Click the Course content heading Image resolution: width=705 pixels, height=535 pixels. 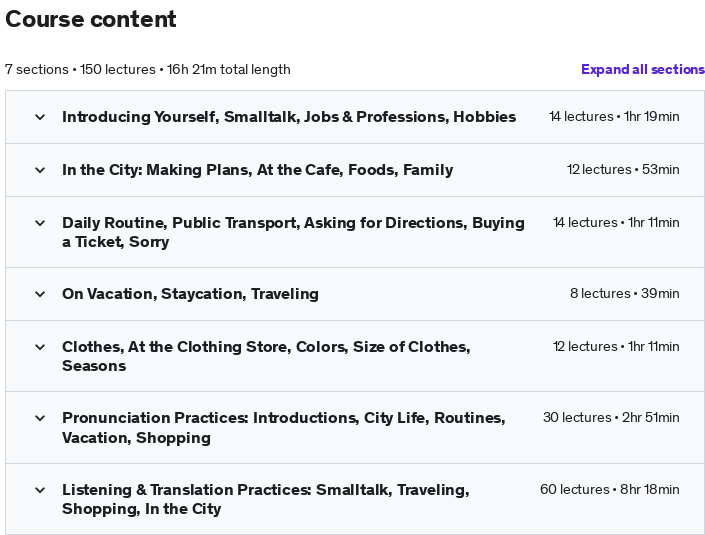click(91, 19)
